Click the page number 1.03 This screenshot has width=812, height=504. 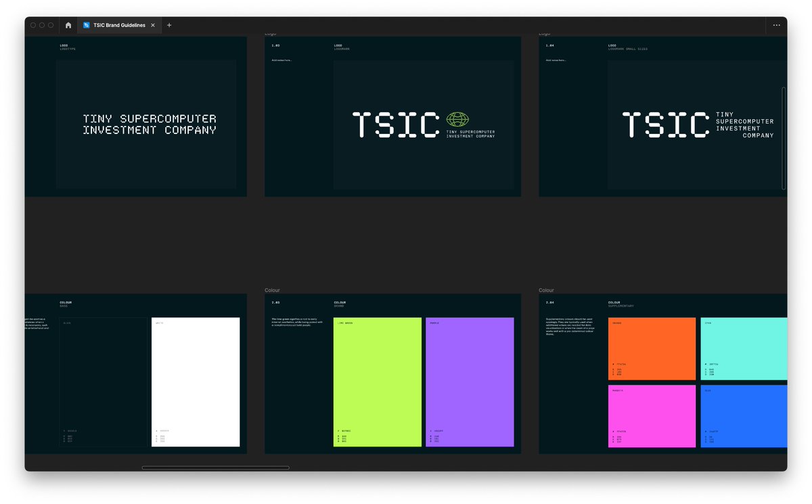click(x=275, y=46)
